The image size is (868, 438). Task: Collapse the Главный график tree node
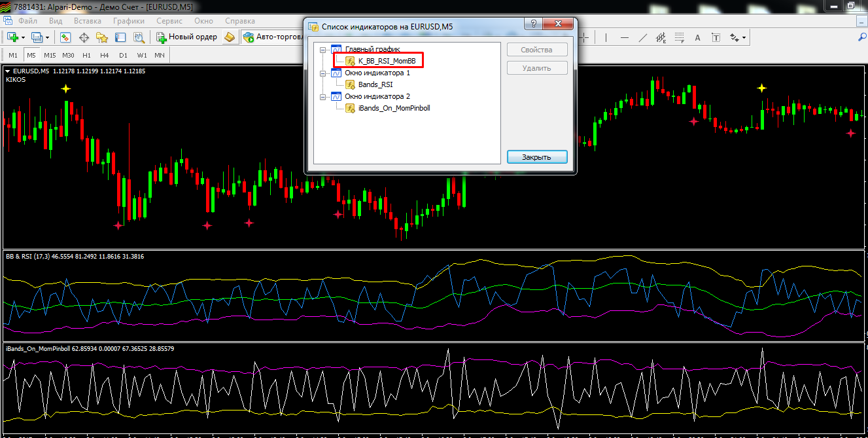[x=322, y=49]
